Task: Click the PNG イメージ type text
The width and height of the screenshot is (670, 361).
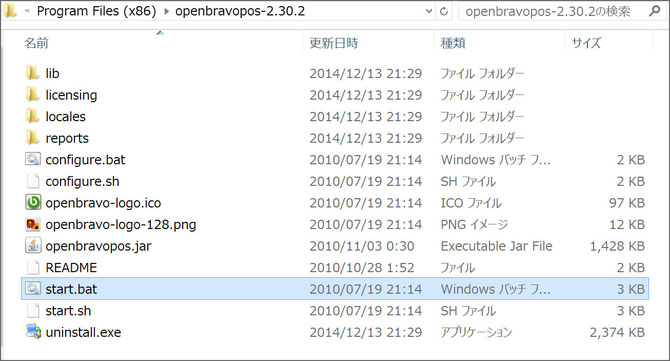Action: pyautogui.click(x=474, y=225)
